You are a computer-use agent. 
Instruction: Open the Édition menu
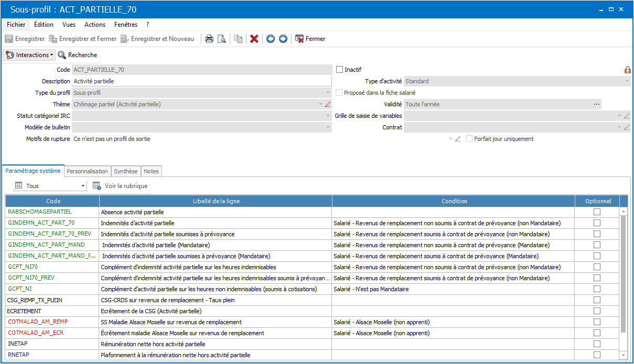point(44,25)
